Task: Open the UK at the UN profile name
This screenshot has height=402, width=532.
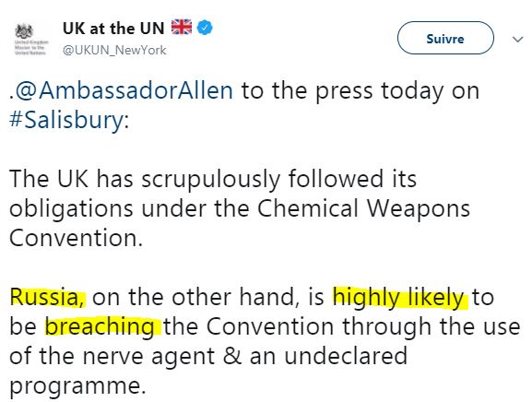Action: [113, 29]
